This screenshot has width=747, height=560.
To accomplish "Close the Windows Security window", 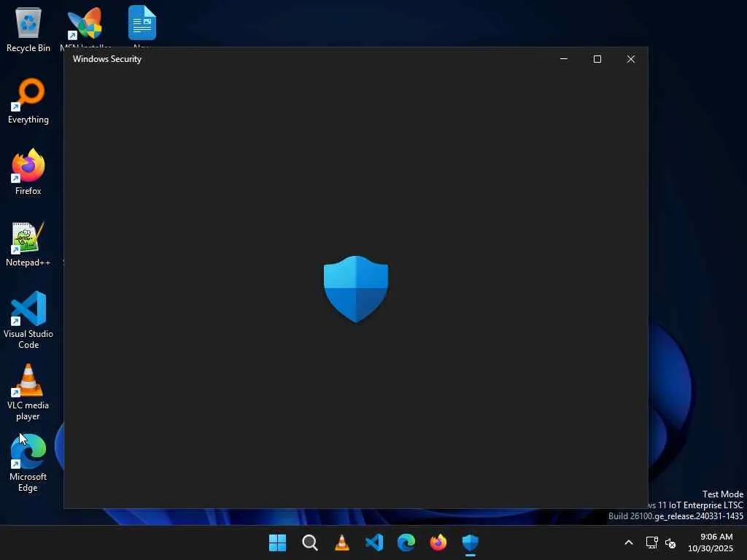I will (631, 59).
